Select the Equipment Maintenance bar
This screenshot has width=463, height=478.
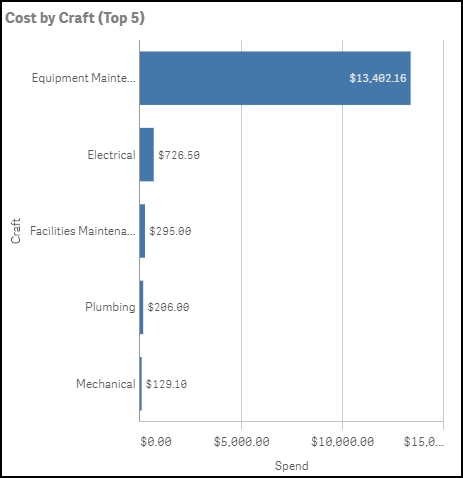click(x=275, y=78)
